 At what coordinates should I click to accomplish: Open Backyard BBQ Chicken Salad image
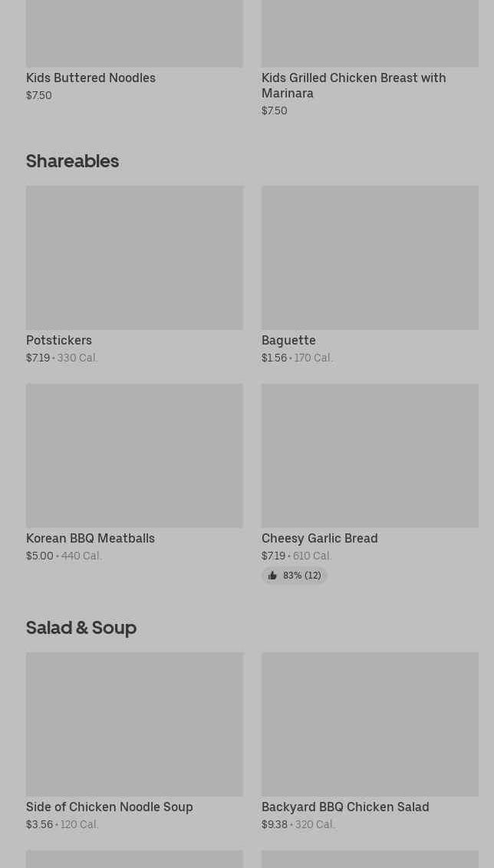pyautogui.click(x=370, y=724)
